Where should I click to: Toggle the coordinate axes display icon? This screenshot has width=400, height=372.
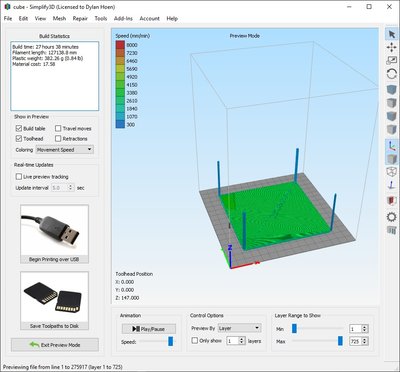point(392,146)
